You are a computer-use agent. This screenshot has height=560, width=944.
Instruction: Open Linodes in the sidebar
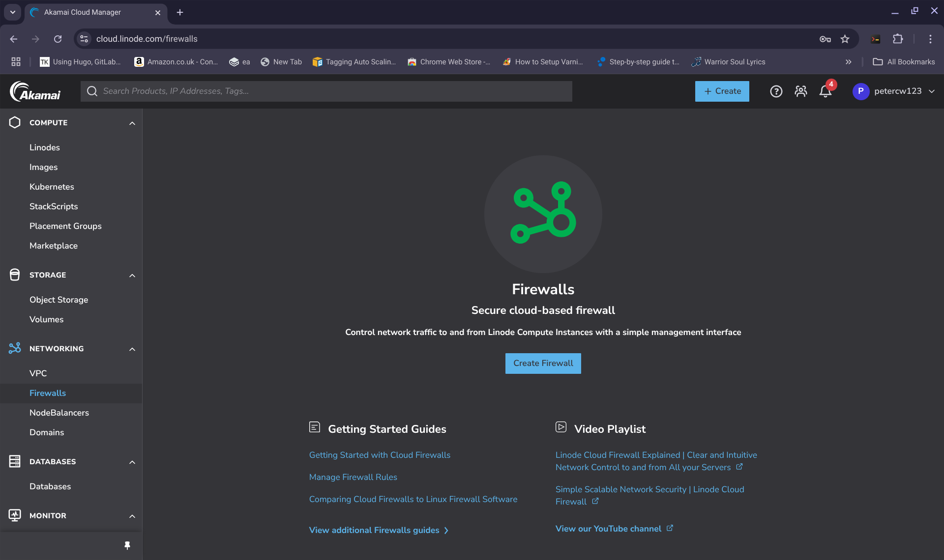tap(45, 147)
